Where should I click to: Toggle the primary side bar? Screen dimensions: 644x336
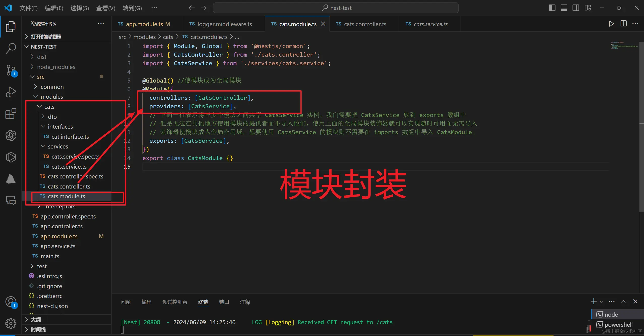[x=552, y=8]
